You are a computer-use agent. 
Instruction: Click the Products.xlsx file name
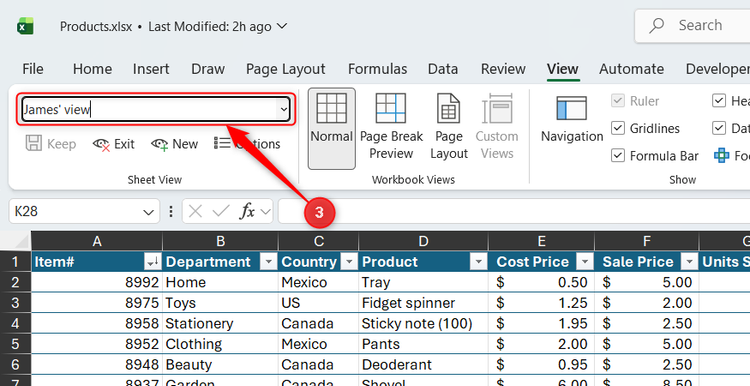[x=96, y=26]
